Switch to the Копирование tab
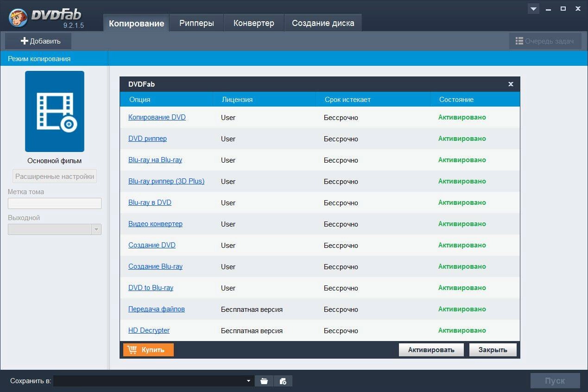Viewport: 588px width, 392px height. (x=136, y=23)
